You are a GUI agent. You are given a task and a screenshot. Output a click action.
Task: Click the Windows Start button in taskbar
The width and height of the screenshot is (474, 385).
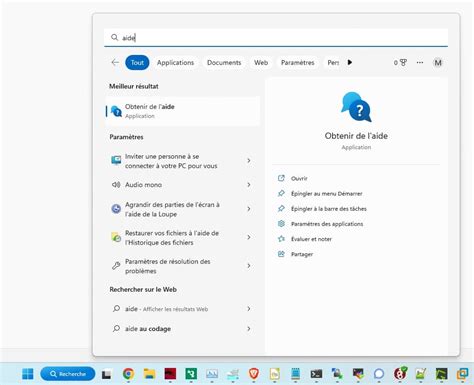point(28,374)
